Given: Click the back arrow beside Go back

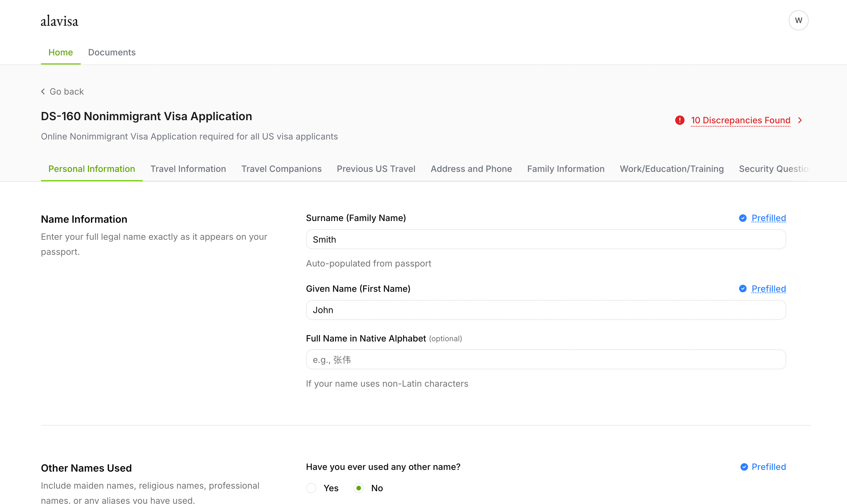Looking at the screenshot, I should pyautogui.click(x=43, y=91).
